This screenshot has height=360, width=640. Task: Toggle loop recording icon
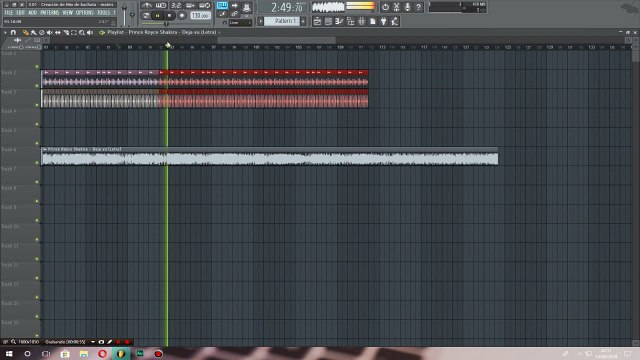point(204,5)
